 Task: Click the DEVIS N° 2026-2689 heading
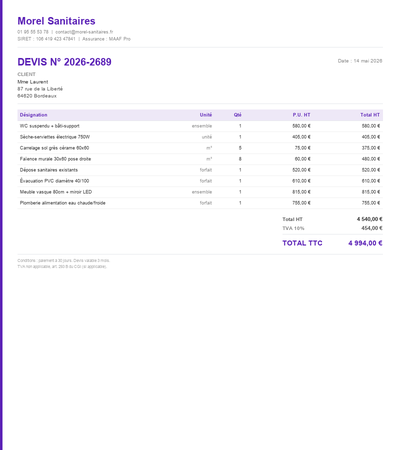[x=64, y=62]
